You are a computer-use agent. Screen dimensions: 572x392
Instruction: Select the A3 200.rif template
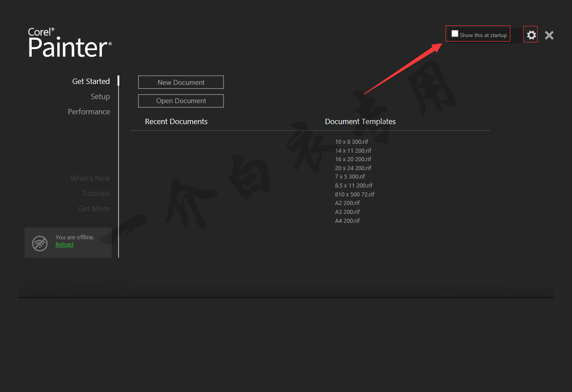coord(347,212)
